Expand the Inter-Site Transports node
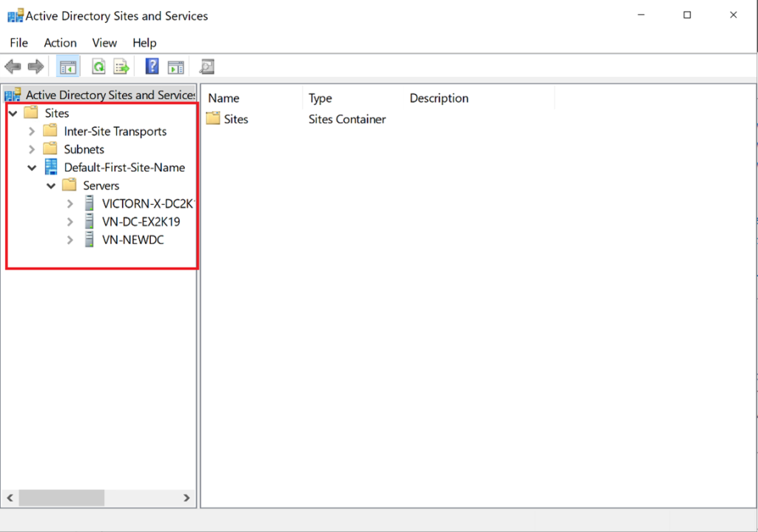The height and width of the screenshot is (532, 758). pyautogui.click(x=32, y=132)
